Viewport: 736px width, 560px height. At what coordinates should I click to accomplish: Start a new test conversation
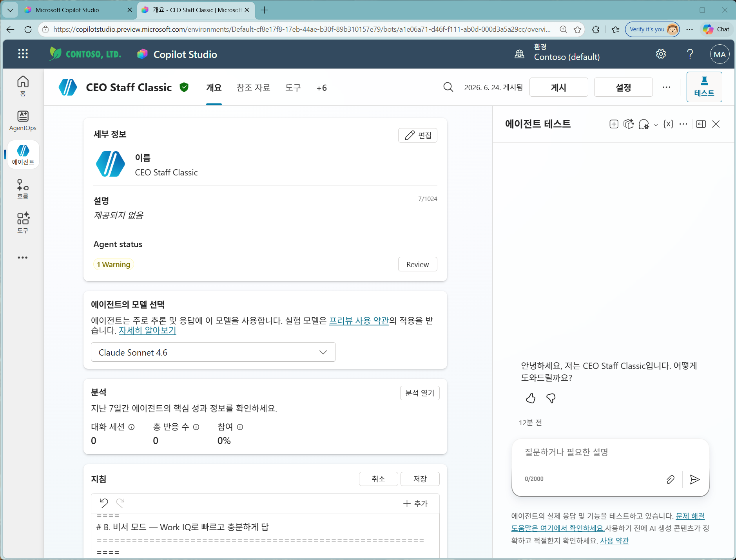point(614,124)
